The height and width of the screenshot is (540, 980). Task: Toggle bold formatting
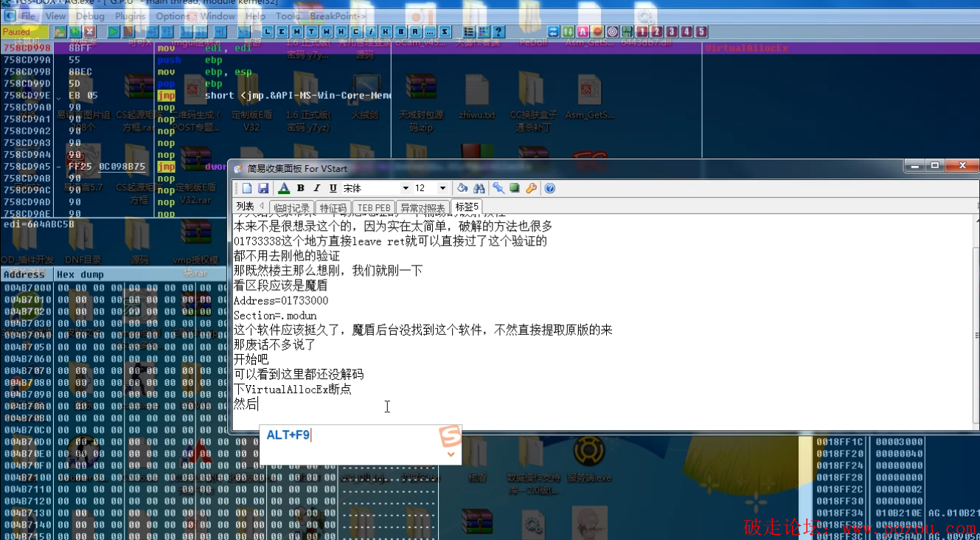click(300, 188)
